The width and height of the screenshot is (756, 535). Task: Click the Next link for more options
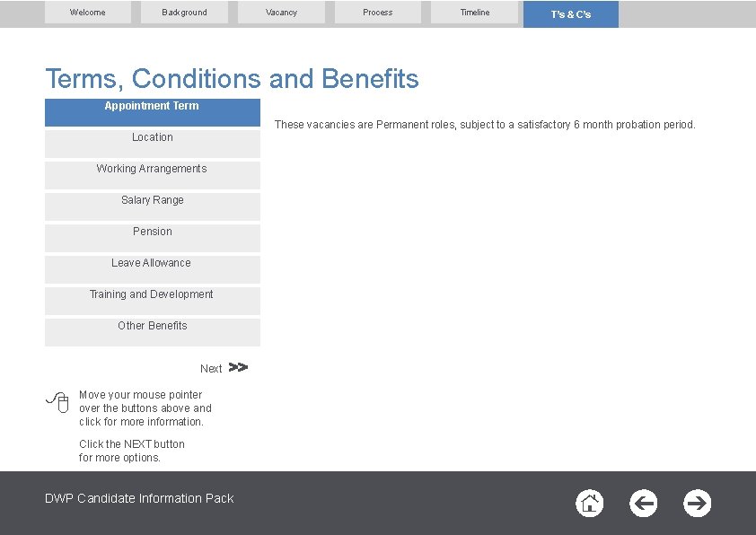point(211,368)
